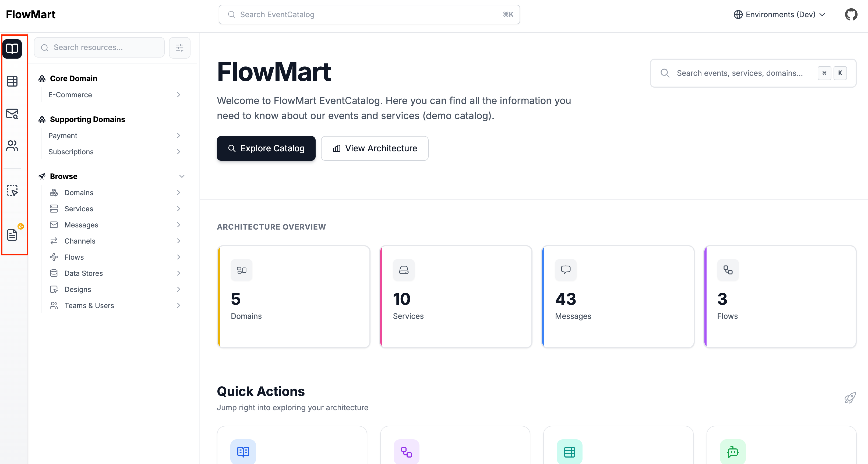This screenshot has height=464, width=868.
Task: Click the dashed selection cursor sidebar icon
Action: (x=12, y=191)
